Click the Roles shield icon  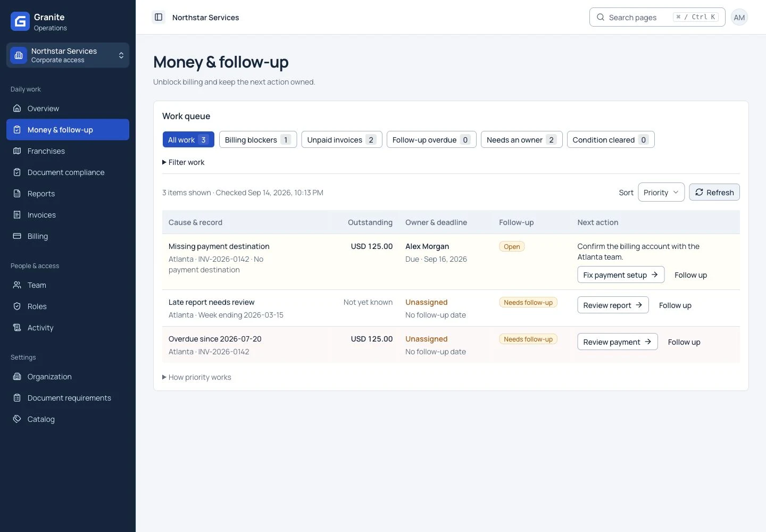(x=17, y=306)
